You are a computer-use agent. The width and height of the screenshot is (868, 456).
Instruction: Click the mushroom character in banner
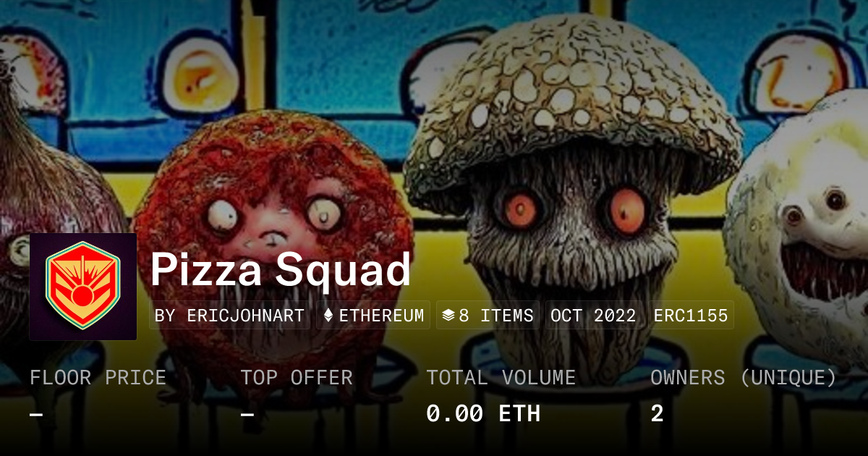571,181
